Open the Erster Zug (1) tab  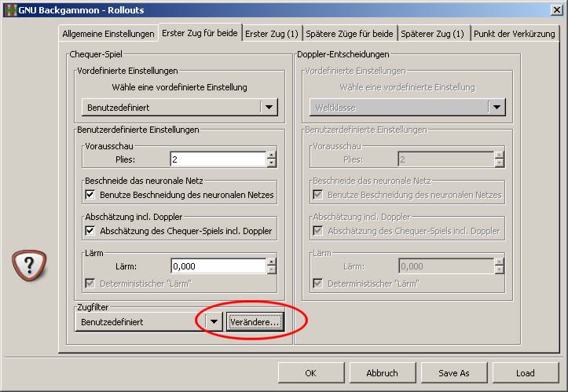(272, 34)
